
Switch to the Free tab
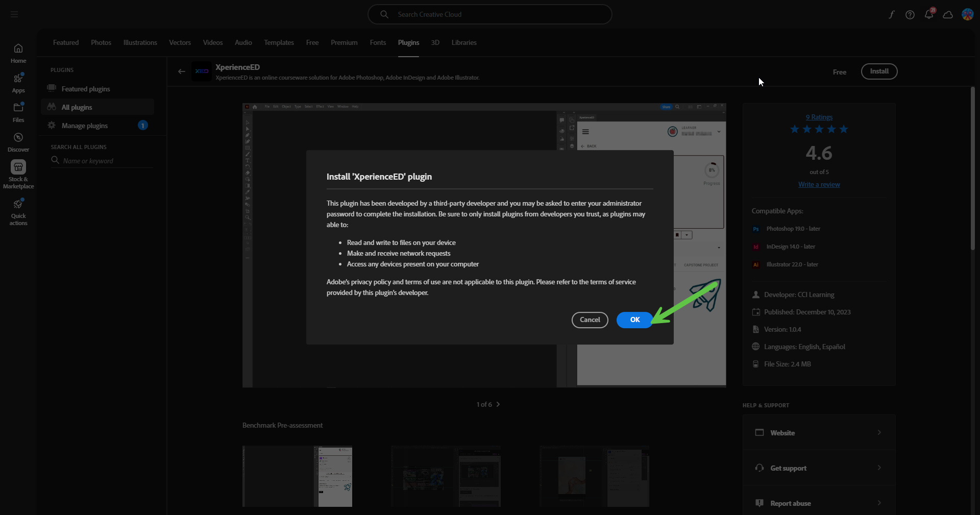point(312,43)
